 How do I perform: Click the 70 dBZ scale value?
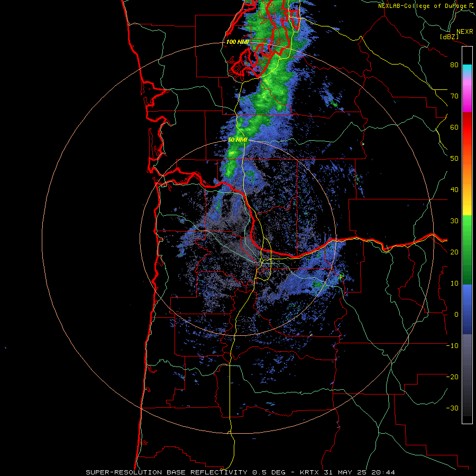pos(454,96)
